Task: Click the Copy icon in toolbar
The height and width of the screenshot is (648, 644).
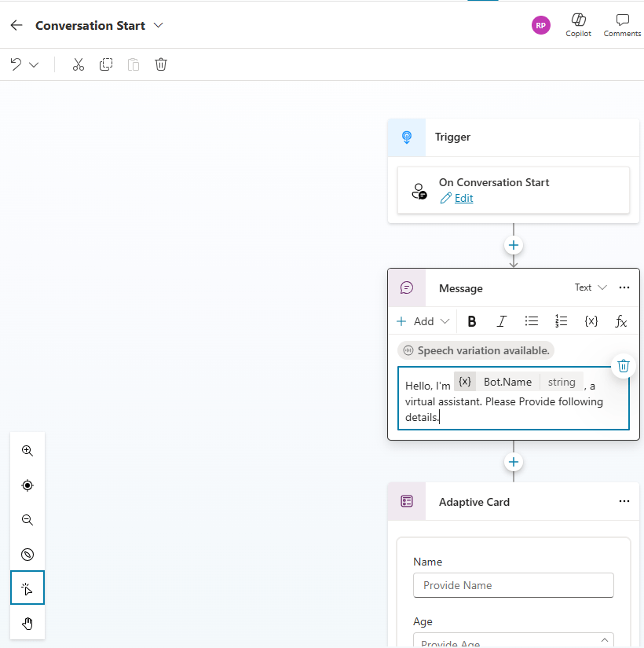Action: (x=106, y=64)
